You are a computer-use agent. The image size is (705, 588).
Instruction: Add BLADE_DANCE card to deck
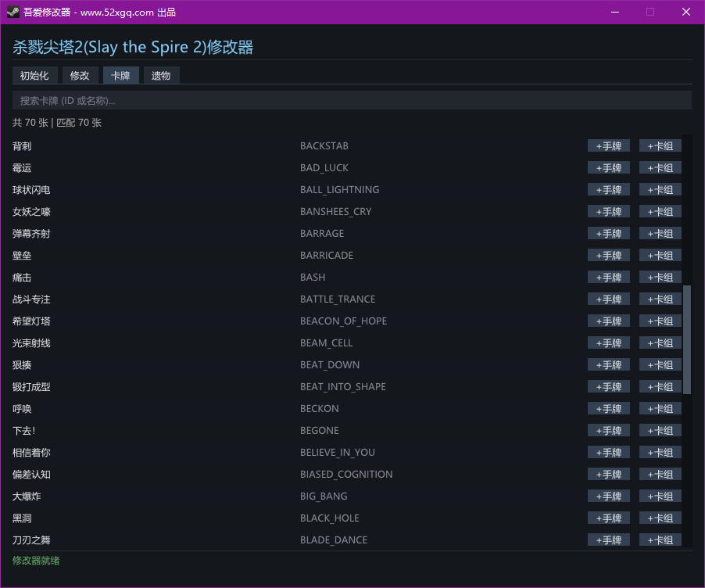click(x=660, y=540)
